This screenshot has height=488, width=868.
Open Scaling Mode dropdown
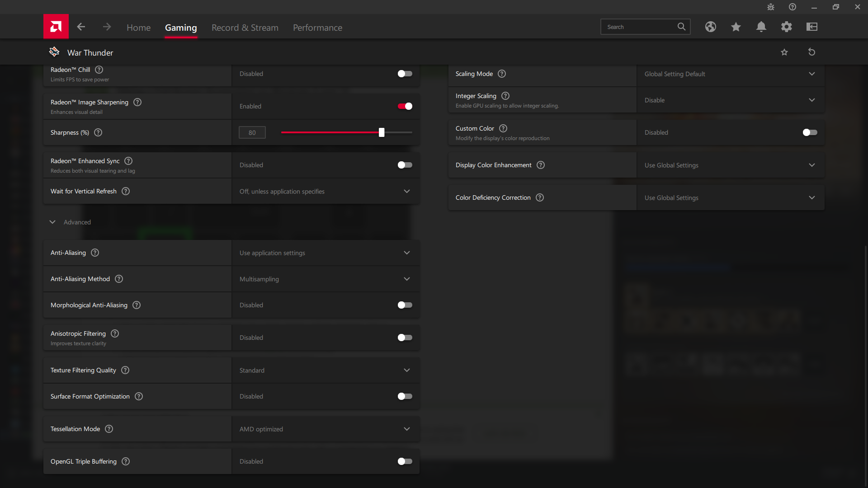731,74
